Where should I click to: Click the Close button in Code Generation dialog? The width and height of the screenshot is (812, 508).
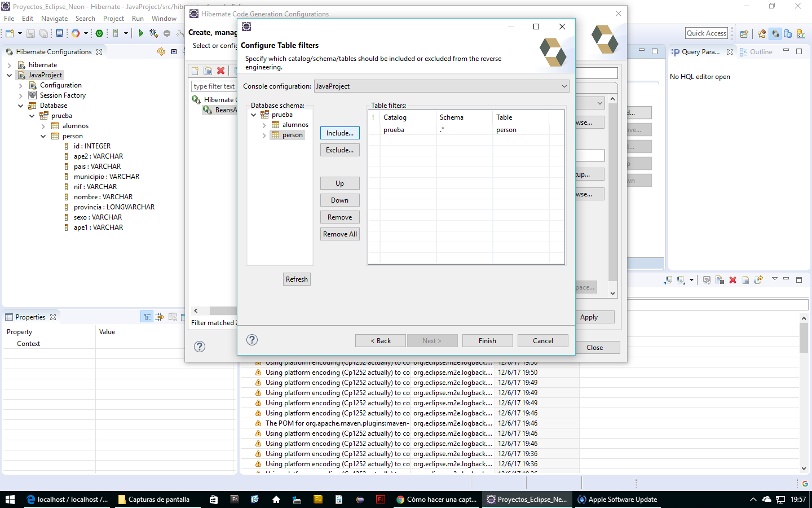coord(595,348)
